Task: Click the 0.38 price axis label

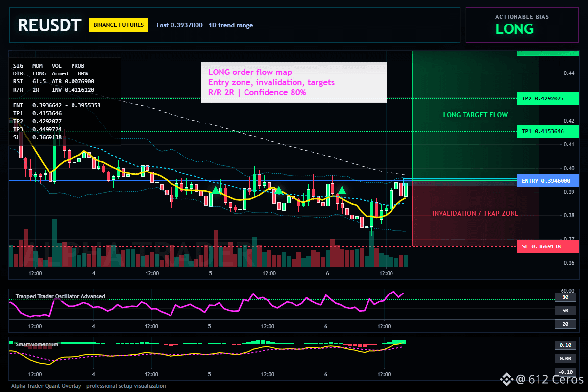Action: click(569, 215)
